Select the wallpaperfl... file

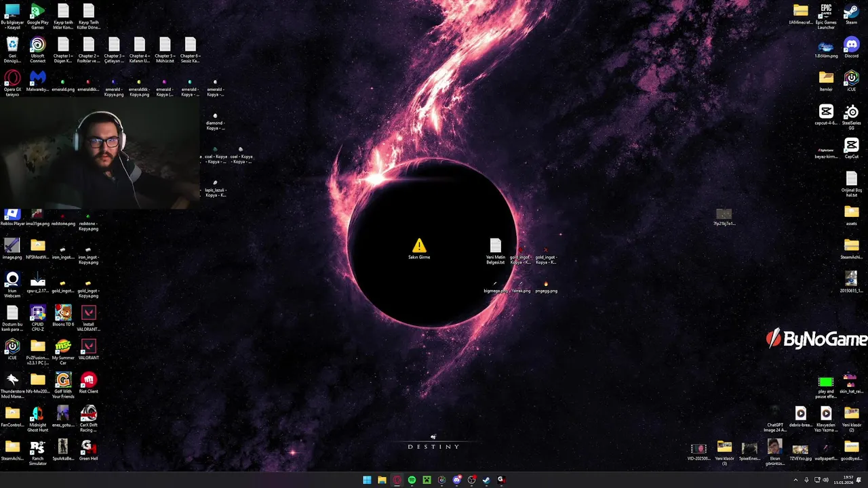point(826,452)
